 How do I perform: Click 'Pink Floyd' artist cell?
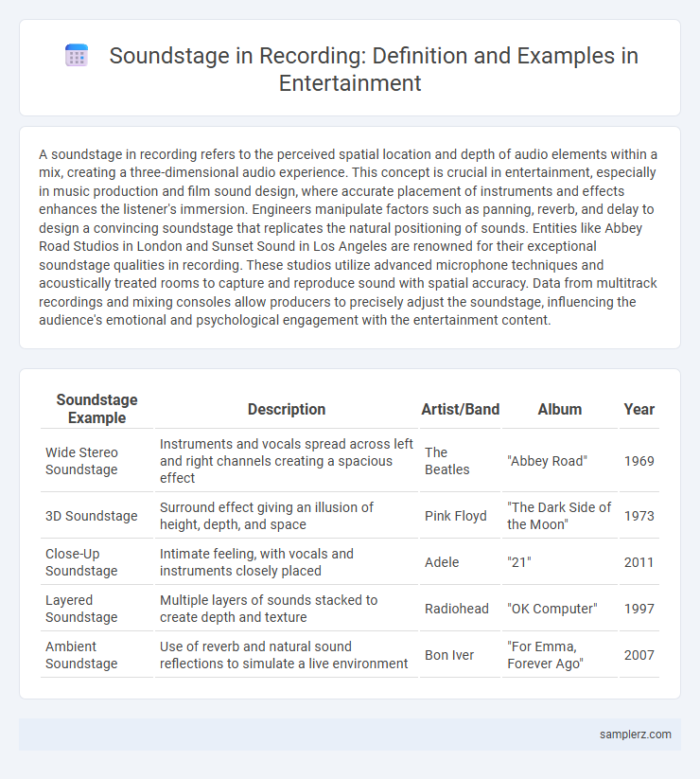tap(461, 516)
